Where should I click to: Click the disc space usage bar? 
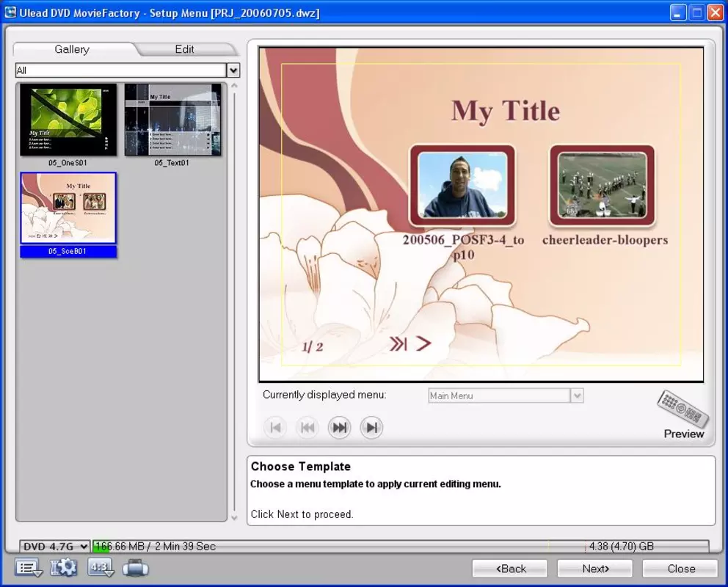tap(401, 547)
